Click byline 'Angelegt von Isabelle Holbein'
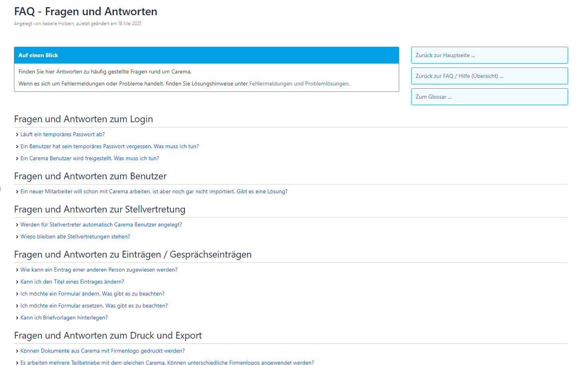588x365 pixels. point(44,24)
